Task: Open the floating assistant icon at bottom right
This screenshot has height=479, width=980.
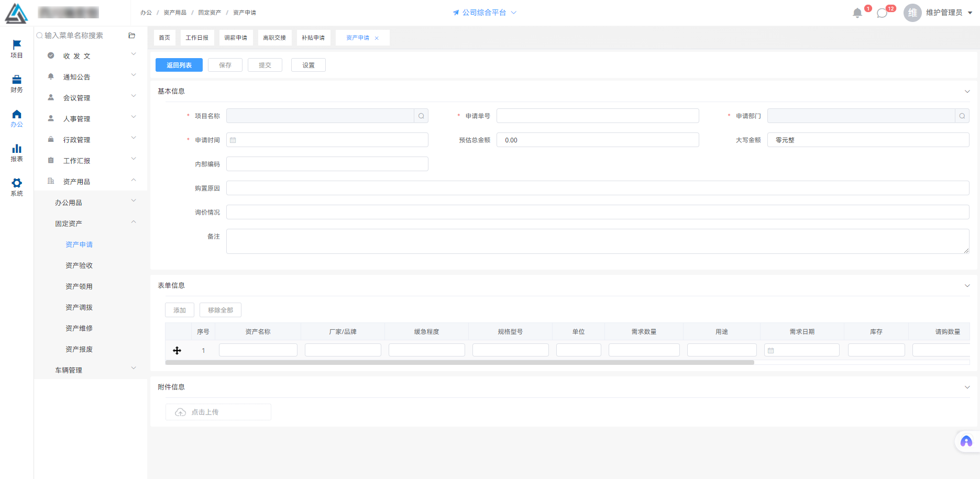Action: (966, 442)
